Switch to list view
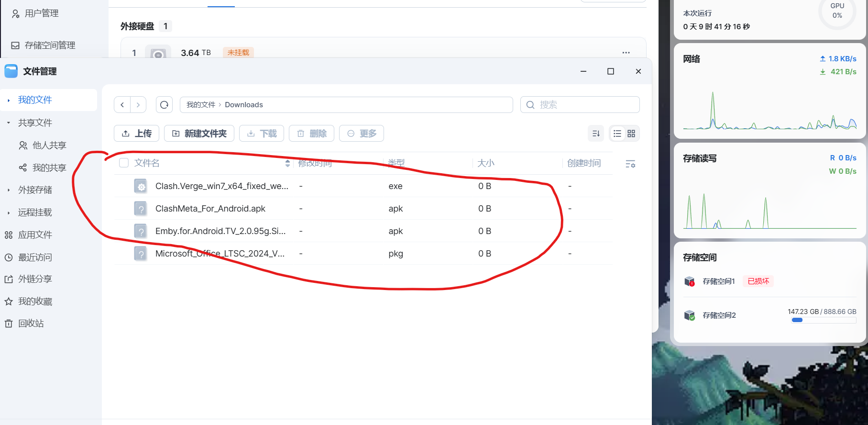Screen dimensions: 868x425 point(617,134)
